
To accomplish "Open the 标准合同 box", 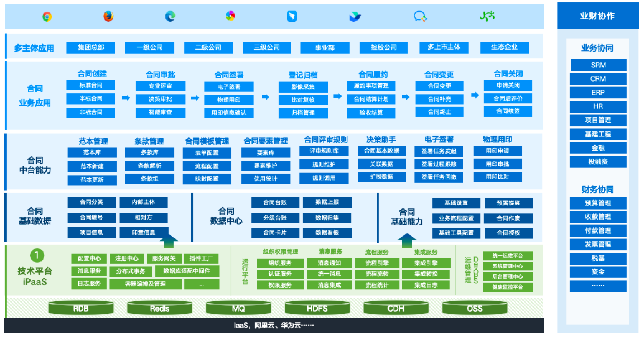I will [x=91, y=85].
